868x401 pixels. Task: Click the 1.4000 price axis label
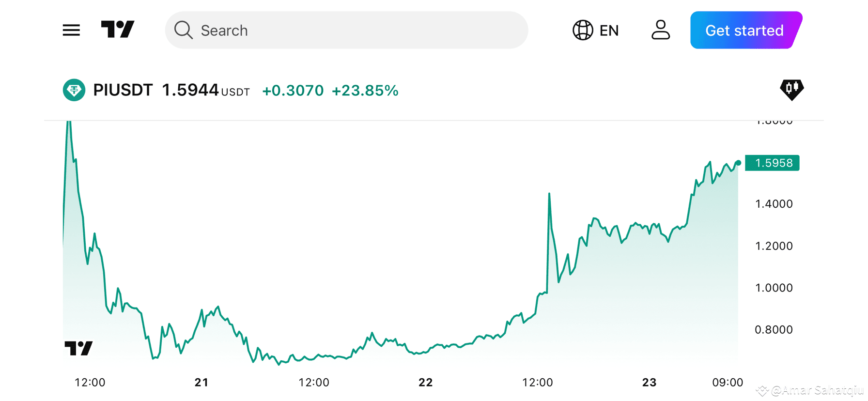pyautogui.click(x=774, y=203)
